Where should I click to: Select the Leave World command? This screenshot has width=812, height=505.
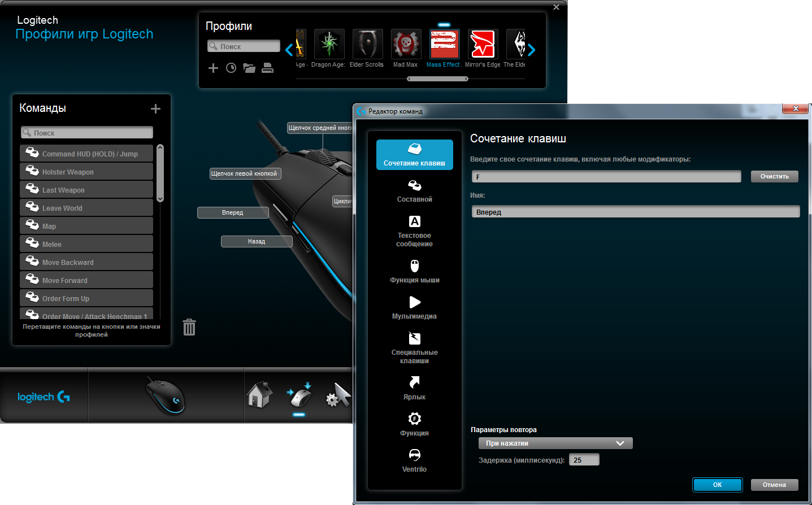tap(86, 208)
